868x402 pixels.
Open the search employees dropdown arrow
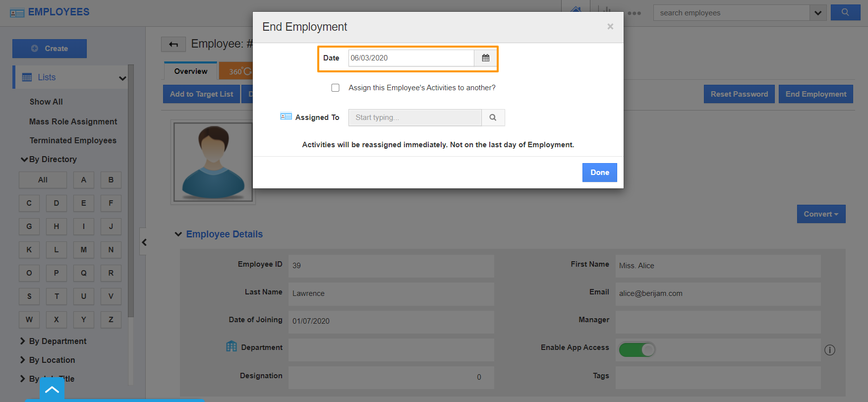(x=818, y=13)
